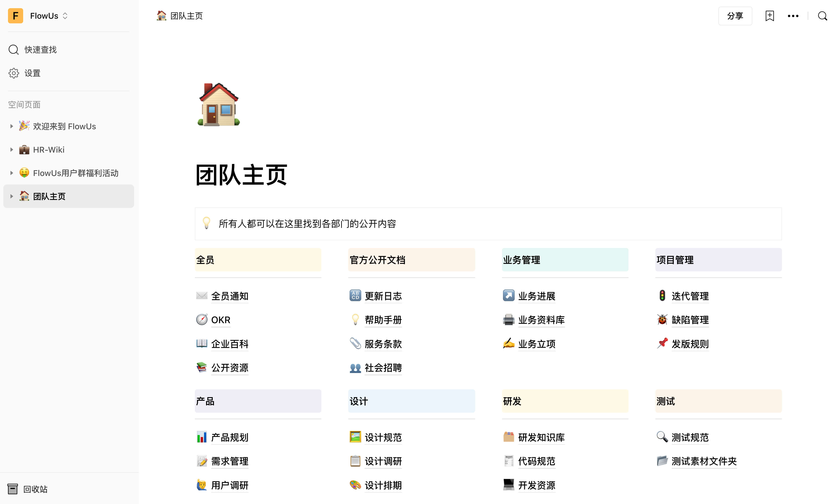Click the receipt icon beside 代码规范
Screen dimensions: 836x504
click(509, 461)
